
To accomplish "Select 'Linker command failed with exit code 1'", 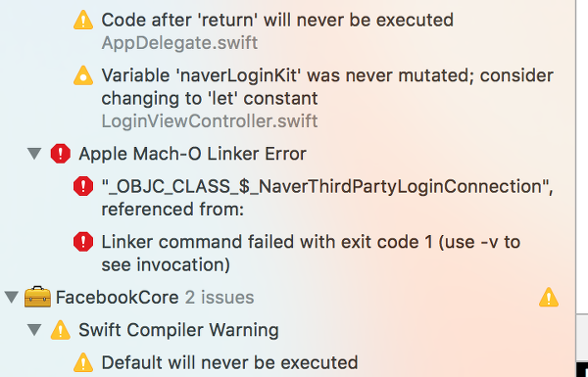I will [311, 253].
